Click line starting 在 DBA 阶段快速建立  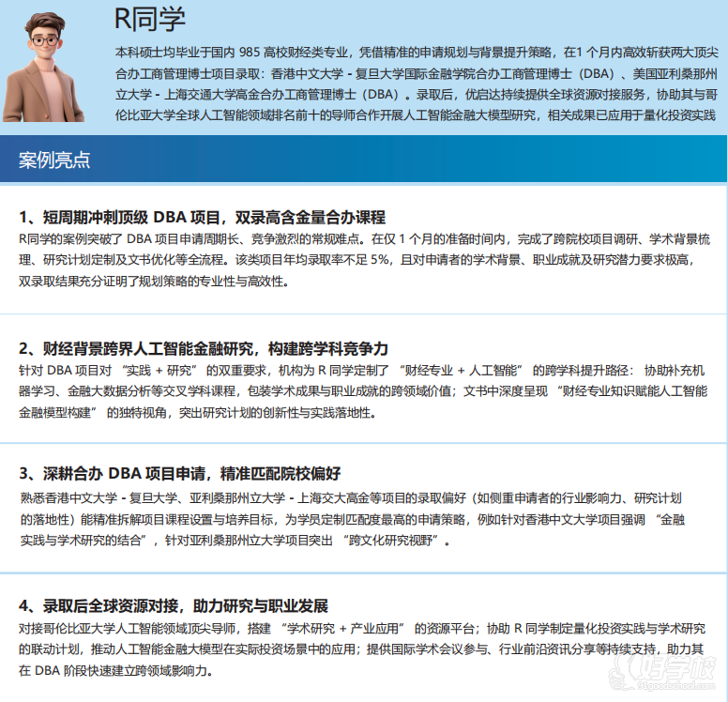point(115,670)
